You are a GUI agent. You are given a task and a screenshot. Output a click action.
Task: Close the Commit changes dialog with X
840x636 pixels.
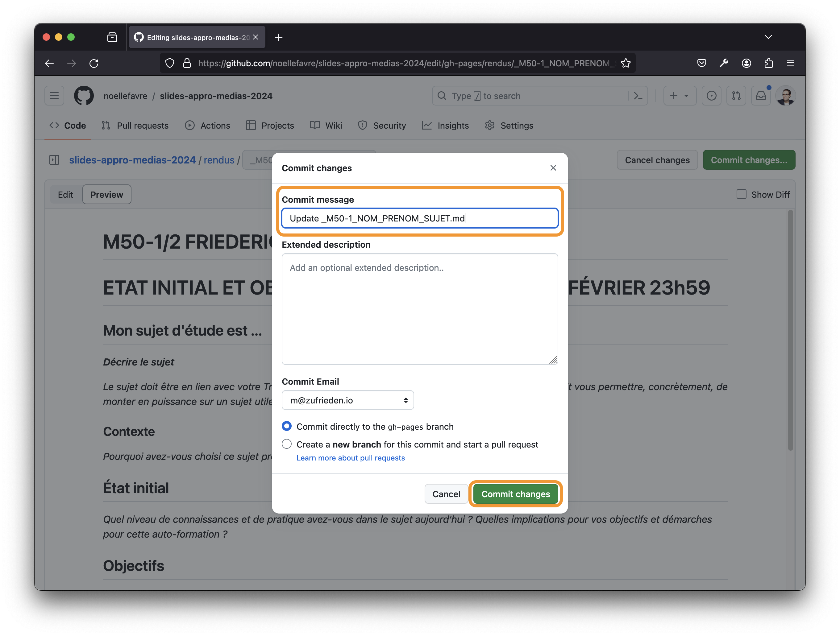pos(553,168)
